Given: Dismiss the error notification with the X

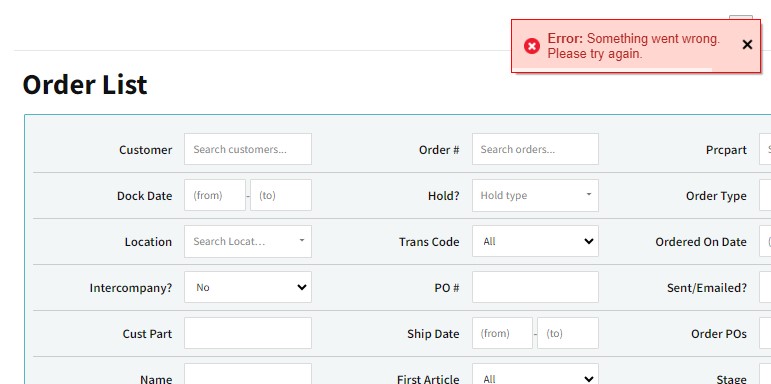Looking at the screenshot, I should click(747, 45).
